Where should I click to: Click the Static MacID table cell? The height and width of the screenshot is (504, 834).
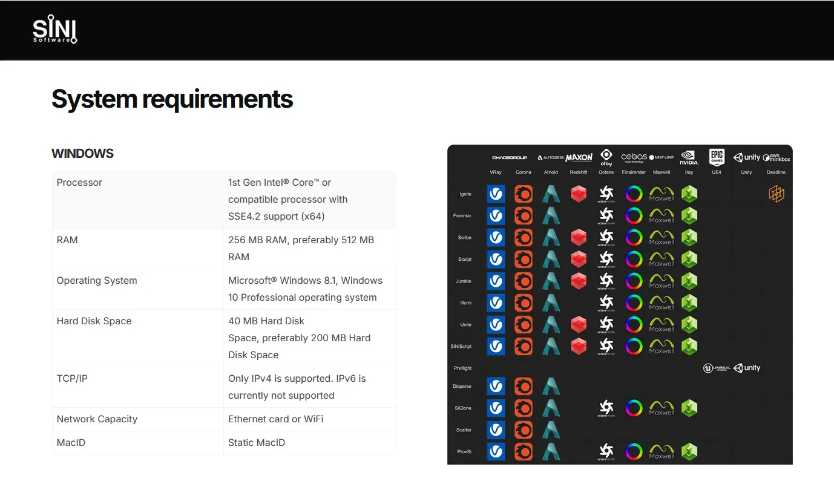pos(257,443)
